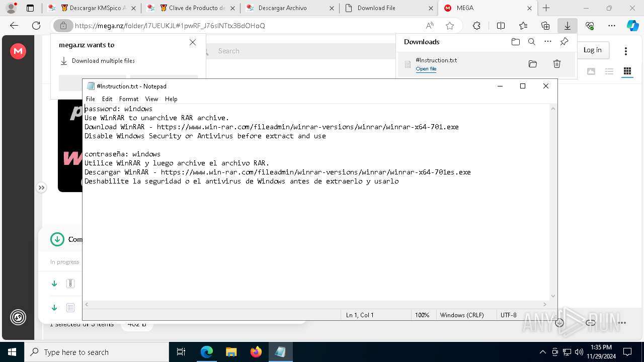Click the MEGA Search field
This screenshot has width=644, height=362.
pos(302,51)
